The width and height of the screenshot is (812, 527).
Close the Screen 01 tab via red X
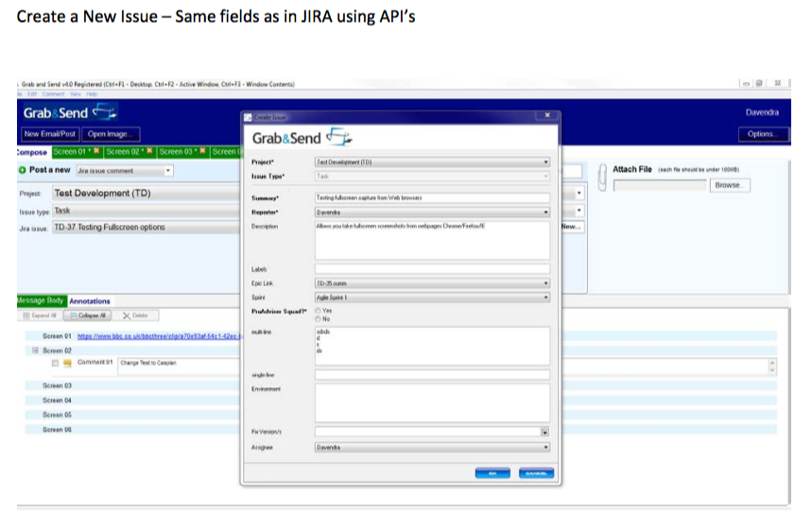(96, 151)
